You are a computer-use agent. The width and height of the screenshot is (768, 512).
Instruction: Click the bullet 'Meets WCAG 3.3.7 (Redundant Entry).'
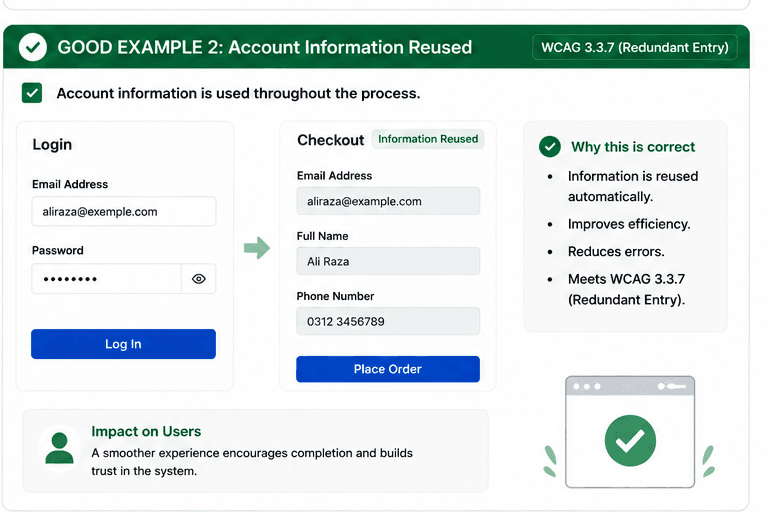tap(626, 289)
